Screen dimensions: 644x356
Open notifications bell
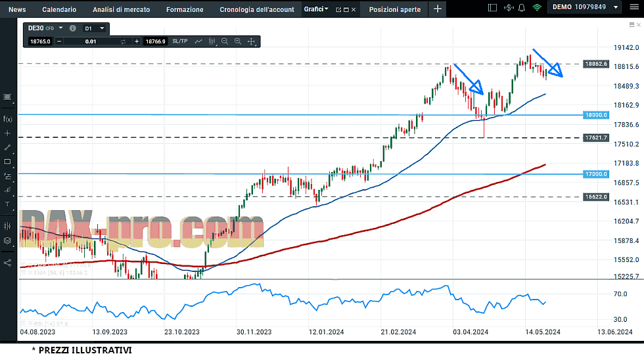pos(522,7)
